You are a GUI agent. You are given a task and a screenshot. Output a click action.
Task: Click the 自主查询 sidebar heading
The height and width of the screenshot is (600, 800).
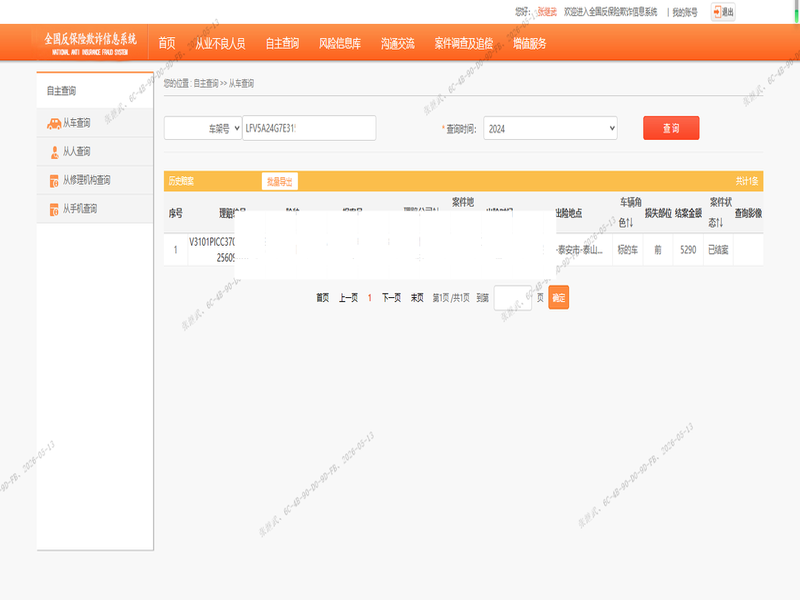[x=61, y=91]
